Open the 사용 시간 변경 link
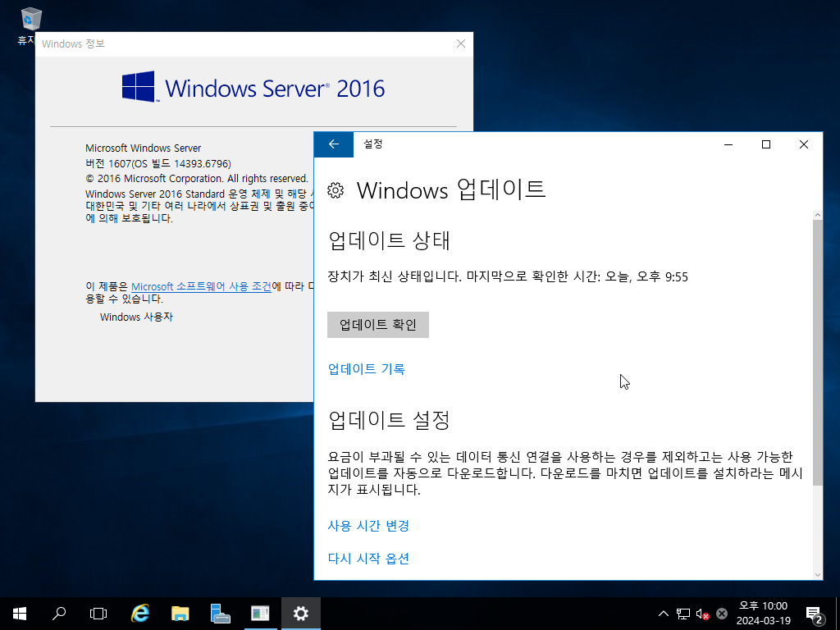The image size is (840, 630). 368,526
